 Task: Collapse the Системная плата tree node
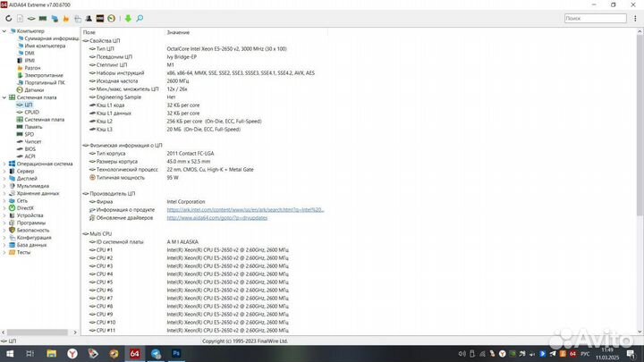4,97
